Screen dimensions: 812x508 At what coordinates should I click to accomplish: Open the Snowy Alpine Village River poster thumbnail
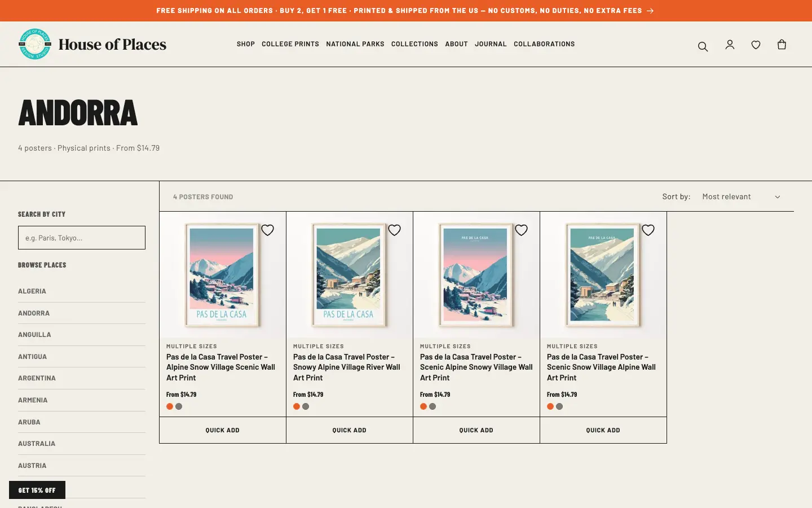(x=349, y=275)
